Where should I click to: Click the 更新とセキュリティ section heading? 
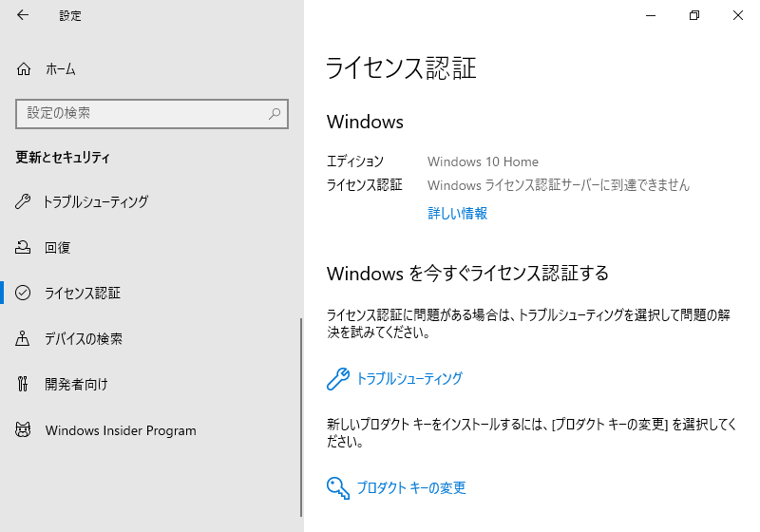pyautogui.click(x=63, y=158)
